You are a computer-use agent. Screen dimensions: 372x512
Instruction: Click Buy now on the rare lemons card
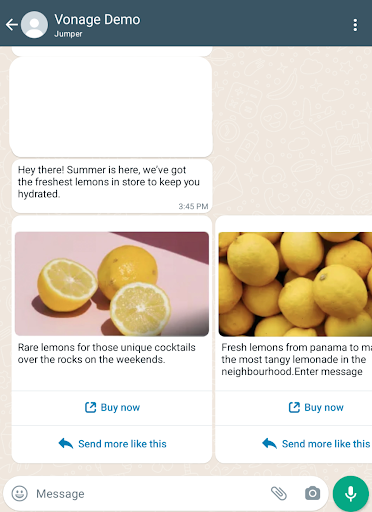click(112, 408)
